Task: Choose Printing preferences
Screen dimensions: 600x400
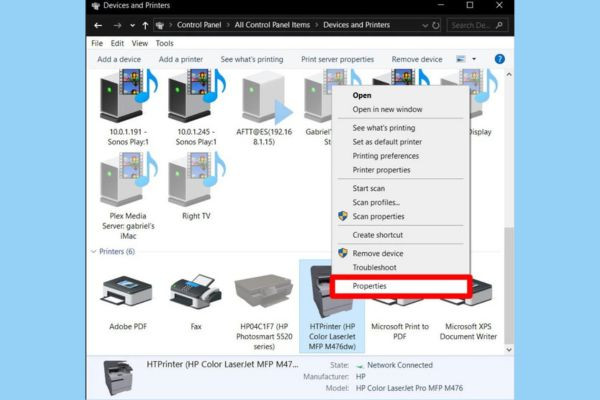Action: point(400,156)
